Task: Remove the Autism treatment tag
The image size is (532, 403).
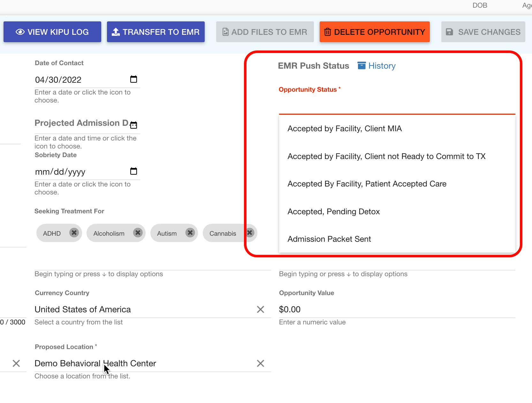Action: click(x=190, y=233)
